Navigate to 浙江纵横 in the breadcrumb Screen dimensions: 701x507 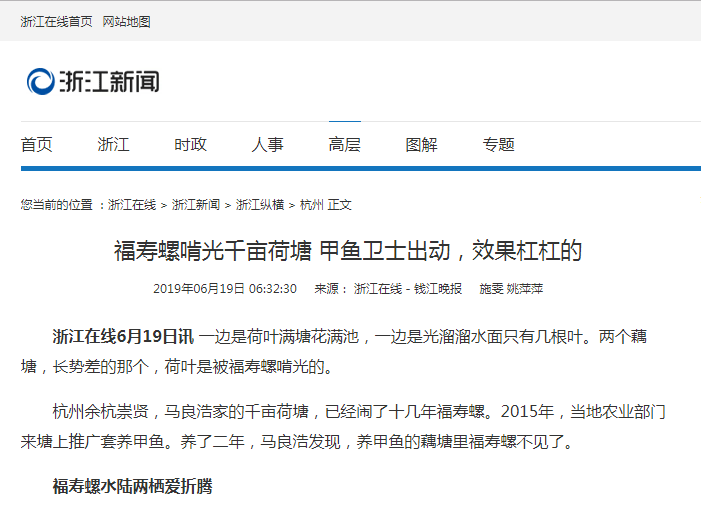coord(260,205)
